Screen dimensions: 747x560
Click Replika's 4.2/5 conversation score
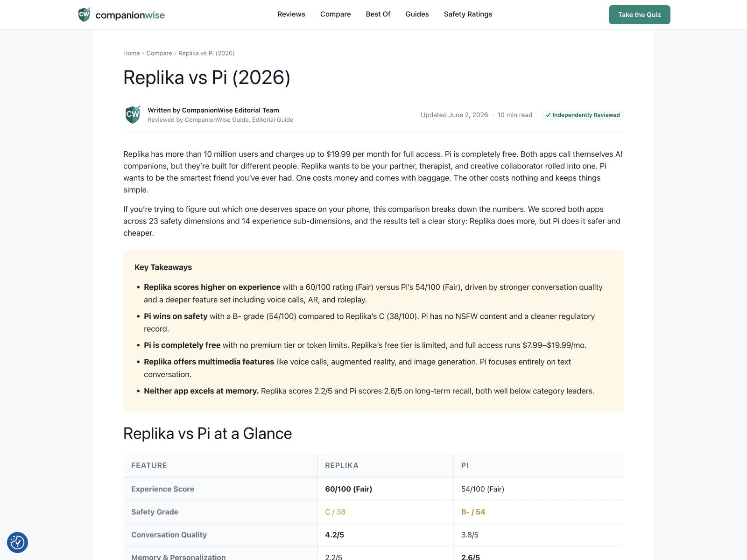pyautogui.click(x=335, y=535)
